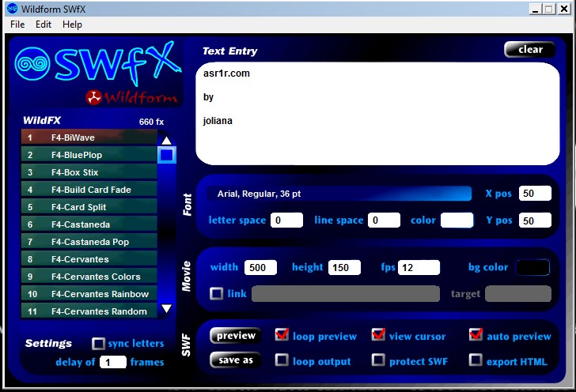
Task: Select effect F4-Card Split
Action: [89, 207]
